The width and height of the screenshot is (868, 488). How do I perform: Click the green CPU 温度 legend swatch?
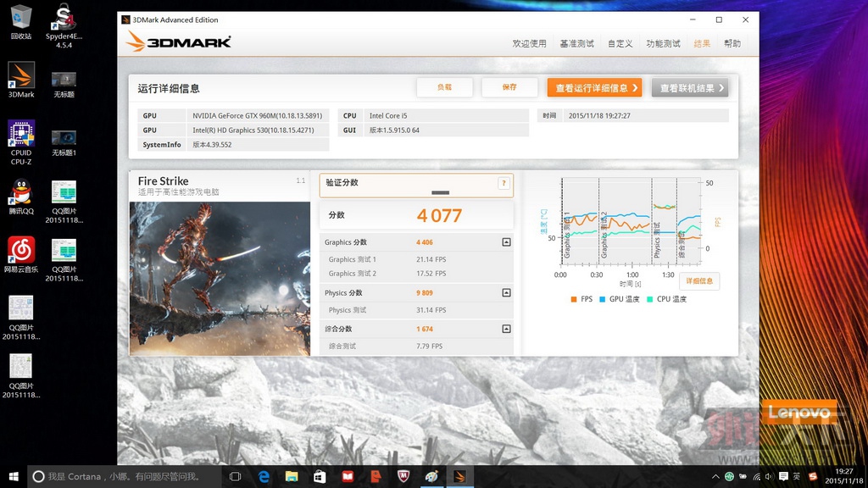650,299
